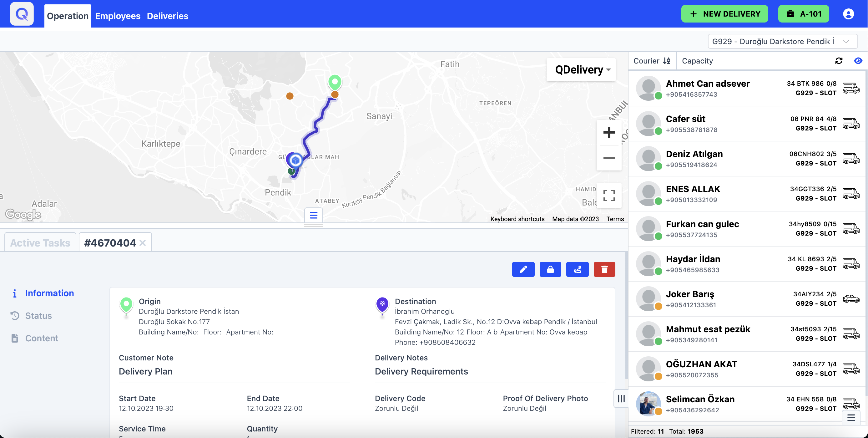868x438 pixels.
Task: Open the QDelivery map layer dropdown
Action: 581,69
